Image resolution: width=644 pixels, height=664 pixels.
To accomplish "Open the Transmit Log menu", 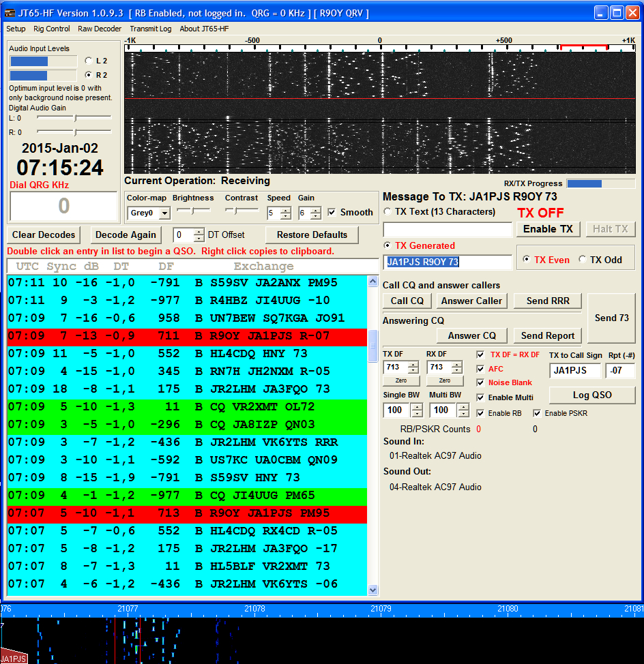I will (151, 29).
